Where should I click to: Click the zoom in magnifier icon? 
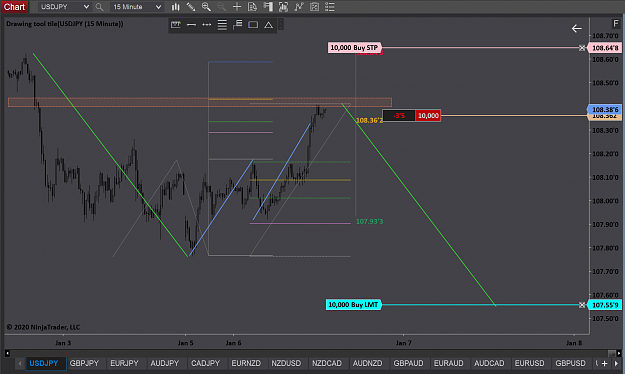click(x=206, y=7)
